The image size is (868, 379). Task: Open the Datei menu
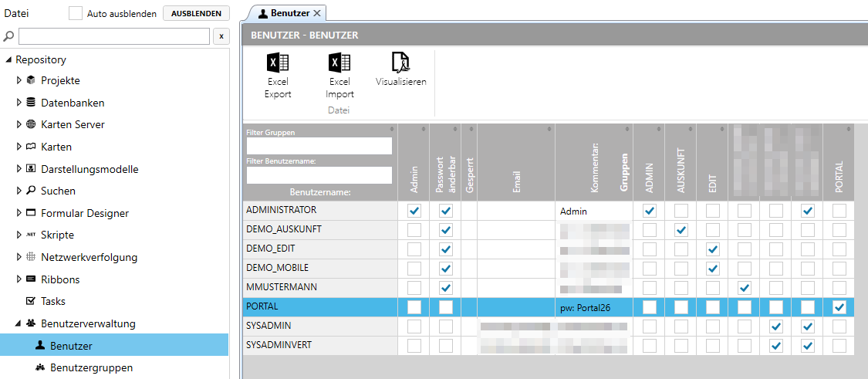tap(16, 14)
